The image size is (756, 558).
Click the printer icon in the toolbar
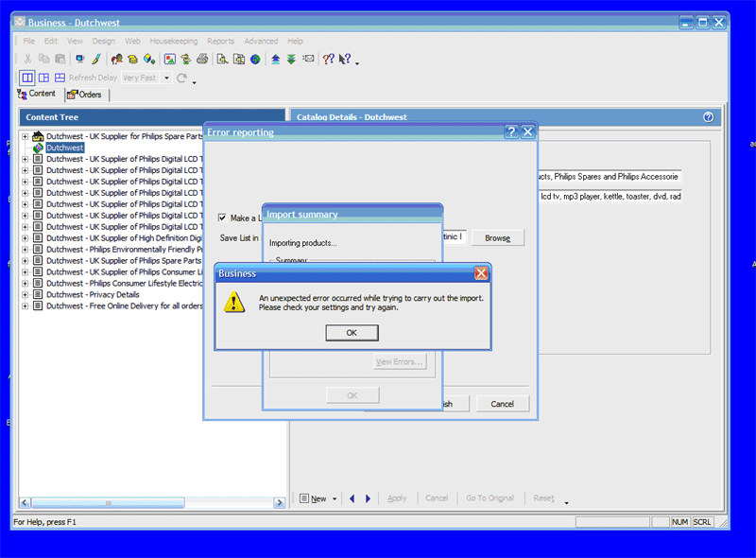coord(201,59)
